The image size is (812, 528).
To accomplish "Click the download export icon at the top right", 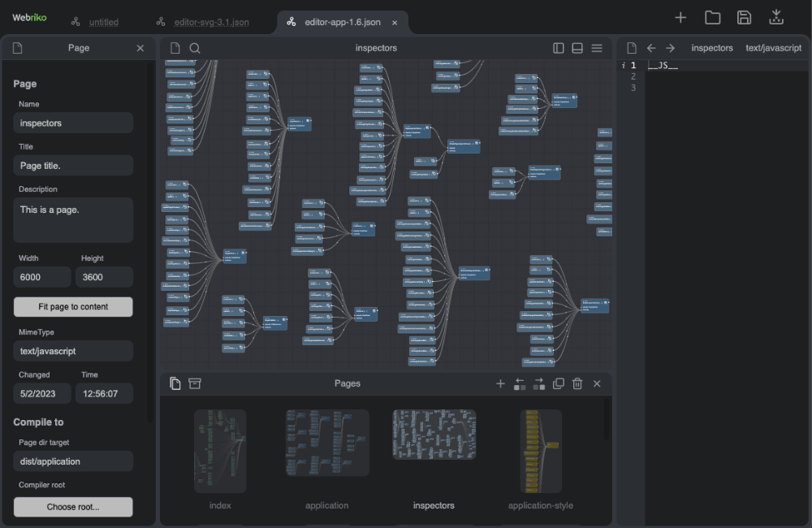I will [775, 18].
